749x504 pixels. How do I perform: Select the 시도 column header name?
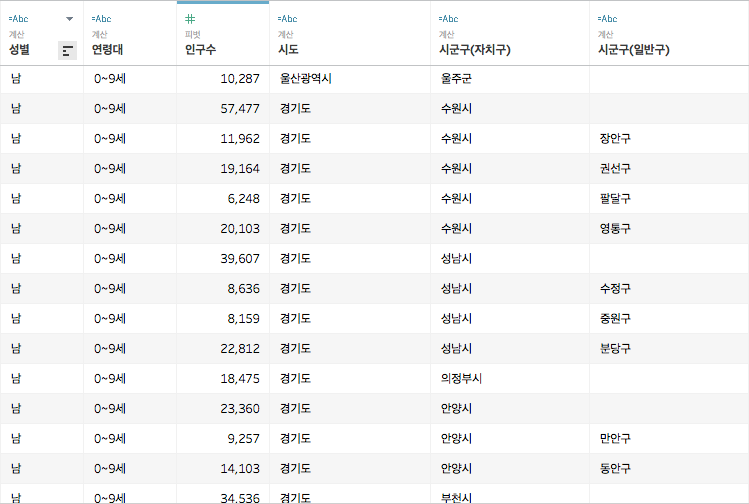(288, 49)
